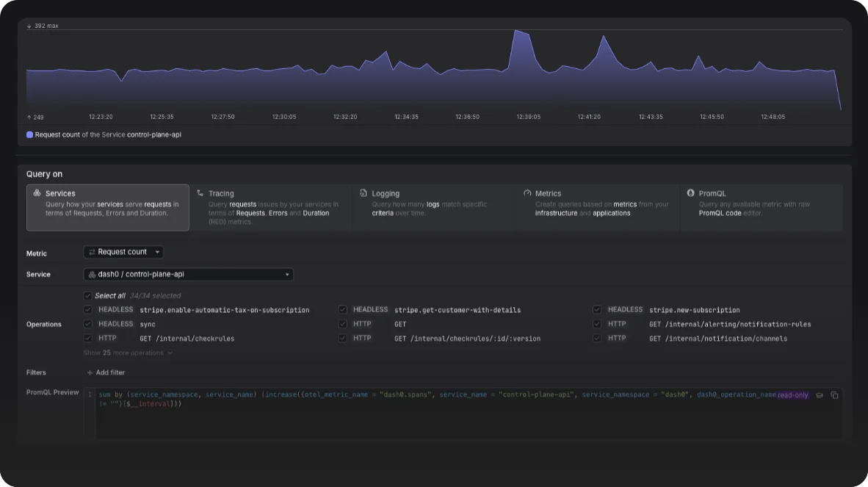Expand Show 25 more operations
The height and width of the screenshot is (487, 868).
pos(128,353)
